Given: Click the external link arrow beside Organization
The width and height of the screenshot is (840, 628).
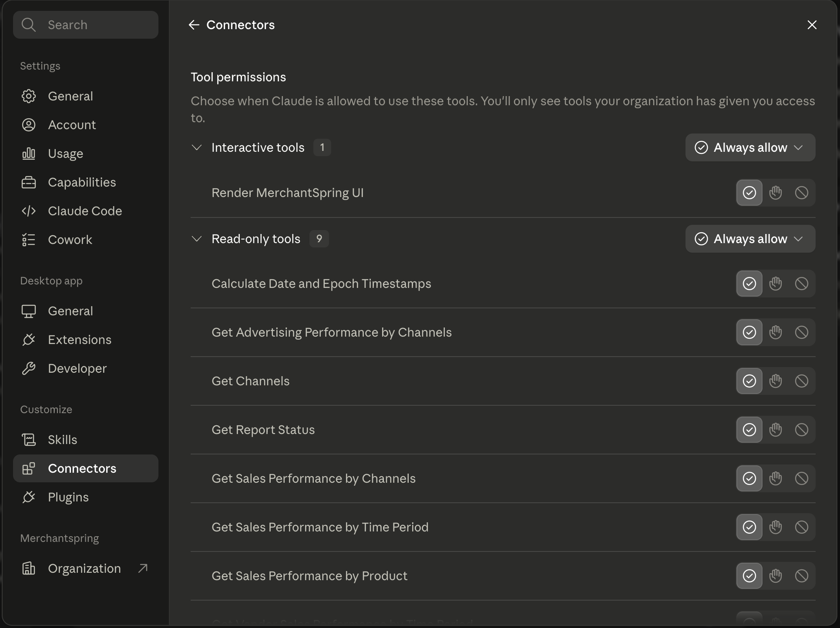Looking at the screenshot, I should click(143, 568).
